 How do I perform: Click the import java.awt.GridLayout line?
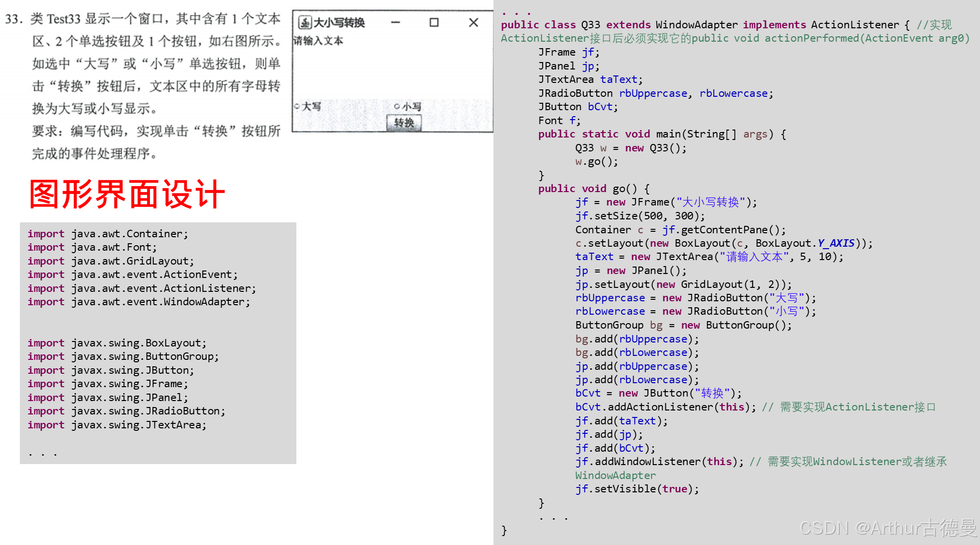coord(111,261)
